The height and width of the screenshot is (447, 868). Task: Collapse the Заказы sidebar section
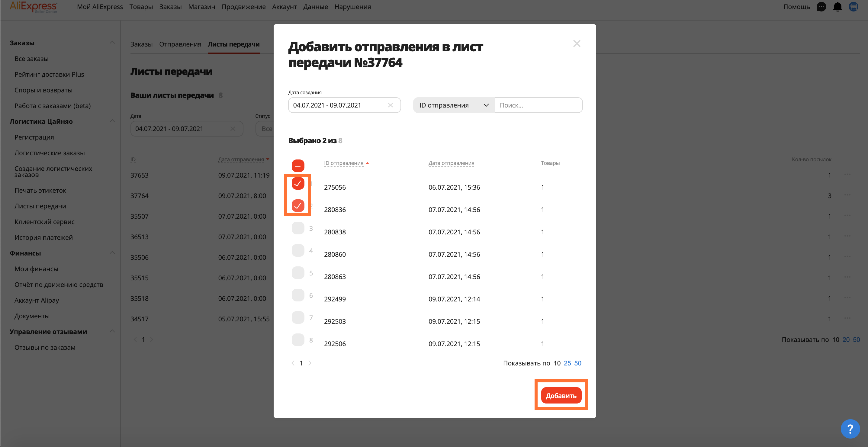point(112,43)
